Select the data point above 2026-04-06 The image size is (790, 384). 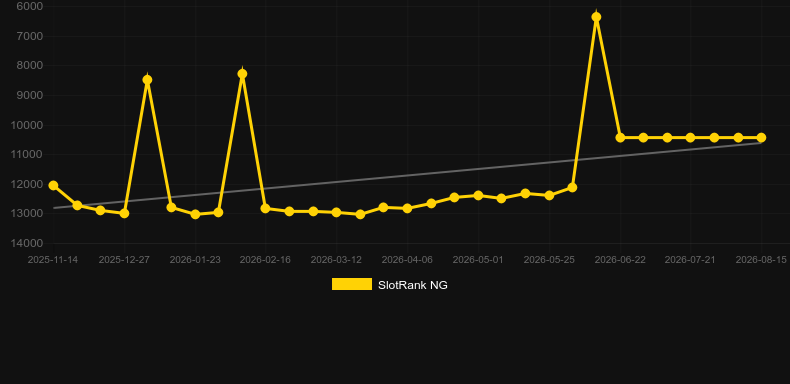click(407, 208)
